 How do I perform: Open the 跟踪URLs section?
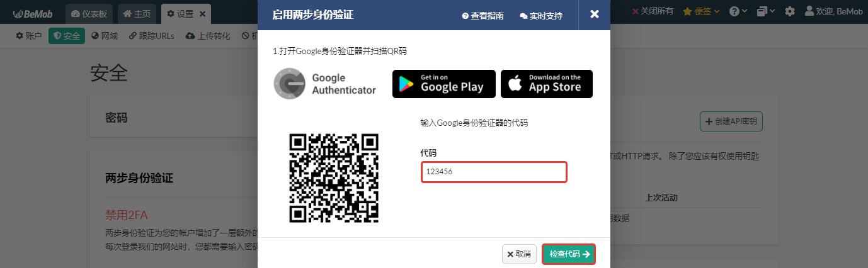pos(152,36)
